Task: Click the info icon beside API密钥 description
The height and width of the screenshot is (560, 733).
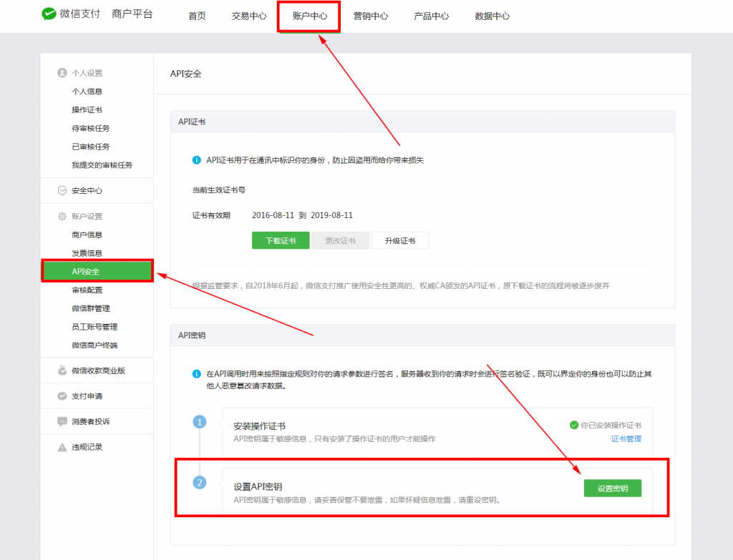Action: [x=197, y=374]
